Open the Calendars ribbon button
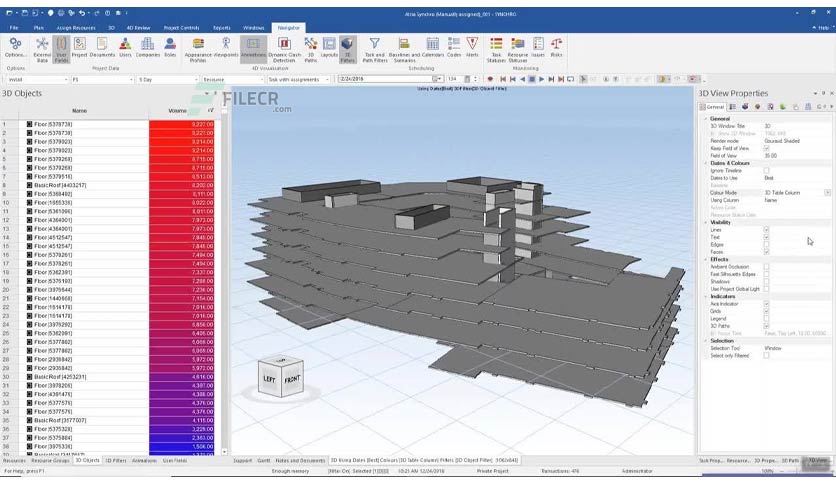 (433, 48)
